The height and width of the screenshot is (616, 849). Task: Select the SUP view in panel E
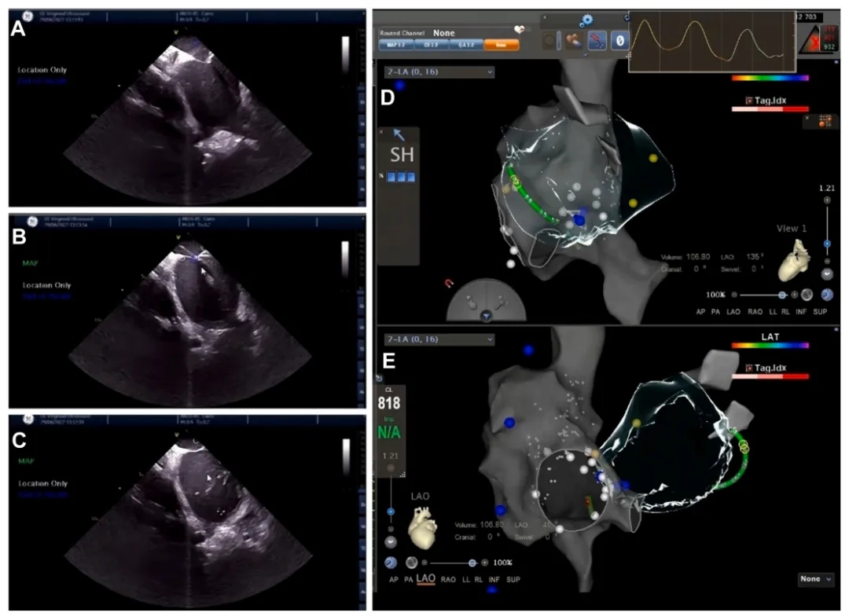pyautogui.click(x=514, y=580)
